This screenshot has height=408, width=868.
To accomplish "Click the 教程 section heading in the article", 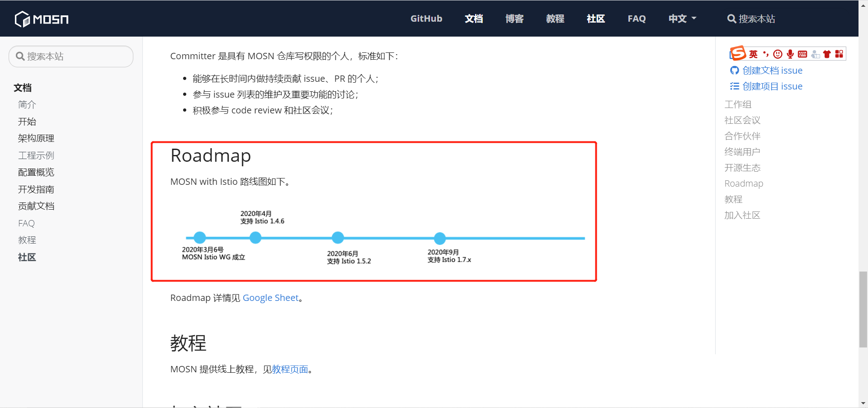I will [188, 343].
